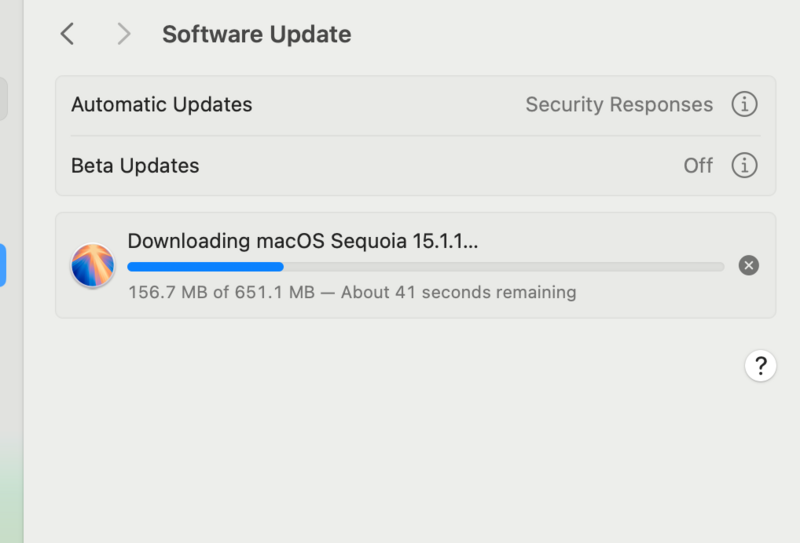Select the Automatic Updates row label
This screenshot has height=543, width=800.
coord(161,105)
